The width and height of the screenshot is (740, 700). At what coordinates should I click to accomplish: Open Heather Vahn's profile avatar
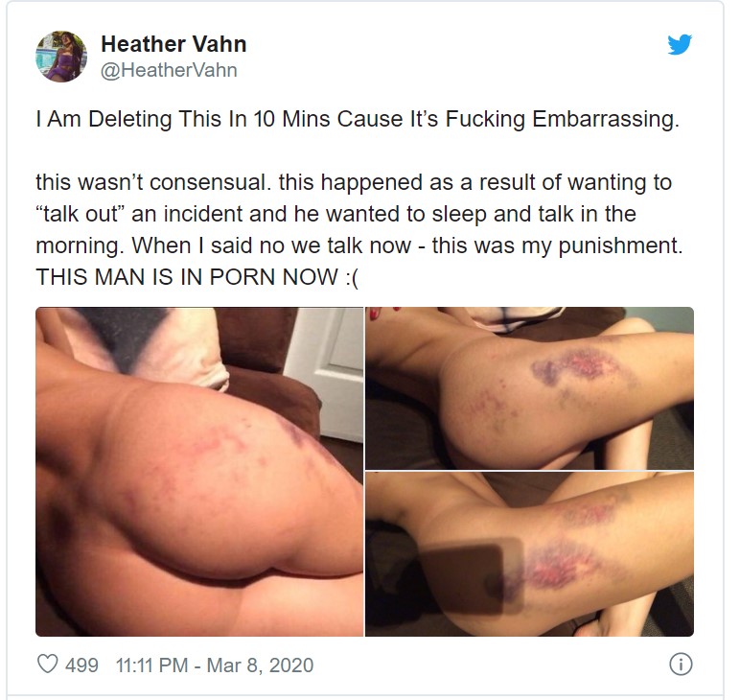61,57
